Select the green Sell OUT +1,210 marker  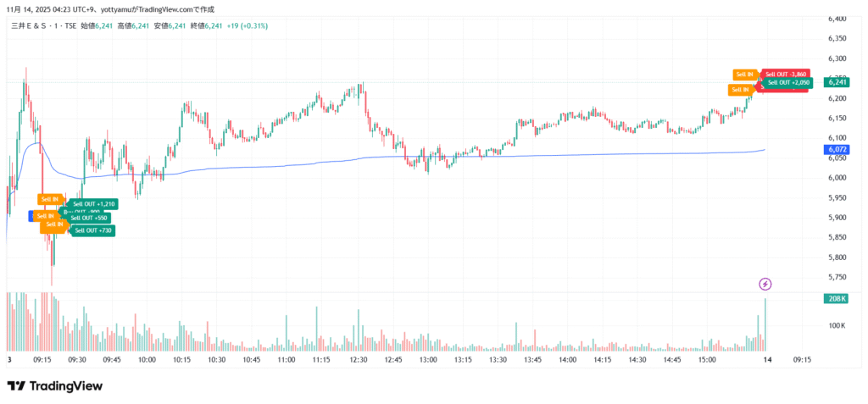pyautogui.click(x=93, y=204)
